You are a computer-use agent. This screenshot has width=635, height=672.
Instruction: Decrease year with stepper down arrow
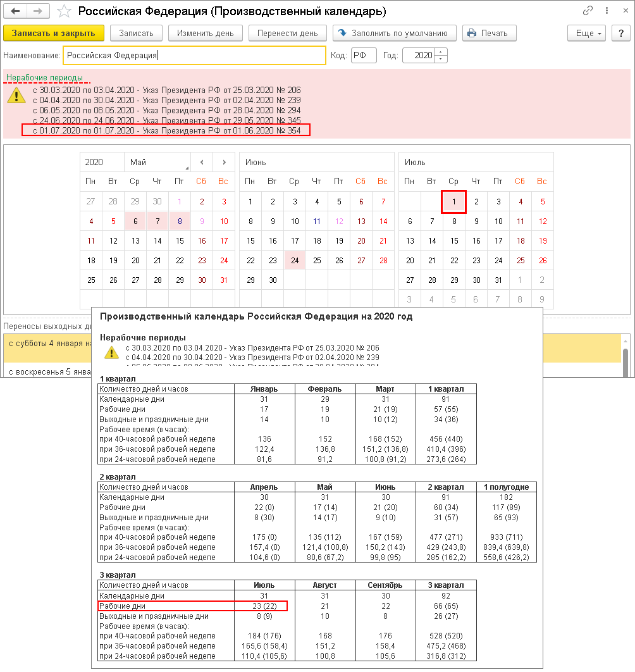pyautogui.click(x=441, y=59)
